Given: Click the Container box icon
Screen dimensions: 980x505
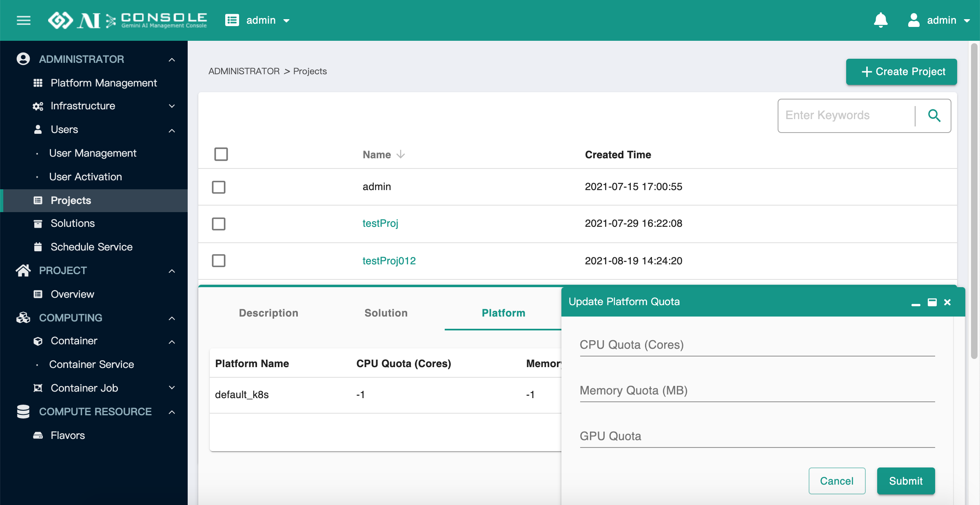Looking at the screenshot, I should click(x=38, y=341).
